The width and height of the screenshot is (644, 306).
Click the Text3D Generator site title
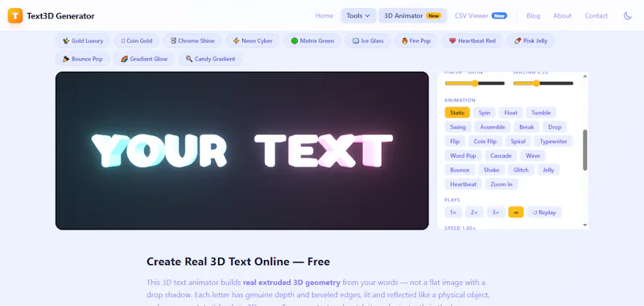[60, 16]
